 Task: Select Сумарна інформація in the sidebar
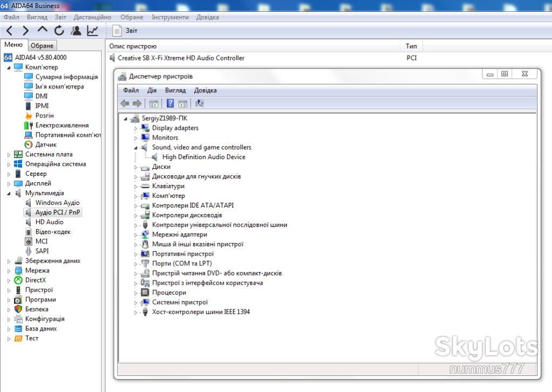pos(66,77)
